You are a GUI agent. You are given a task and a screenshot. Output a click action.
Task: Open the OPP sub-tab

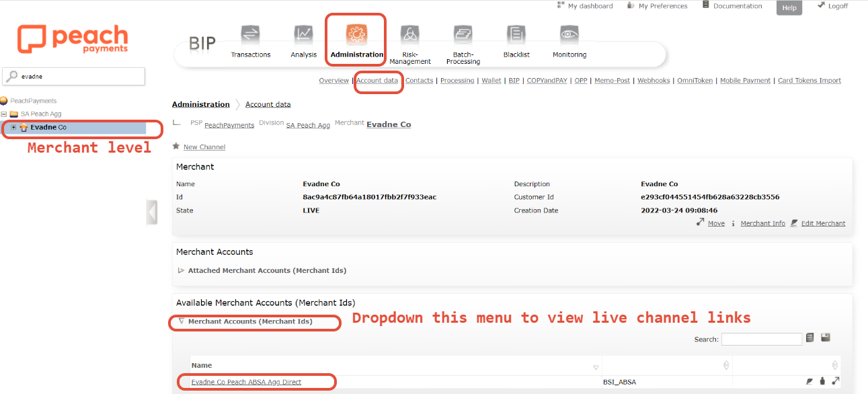click(581, 81)
